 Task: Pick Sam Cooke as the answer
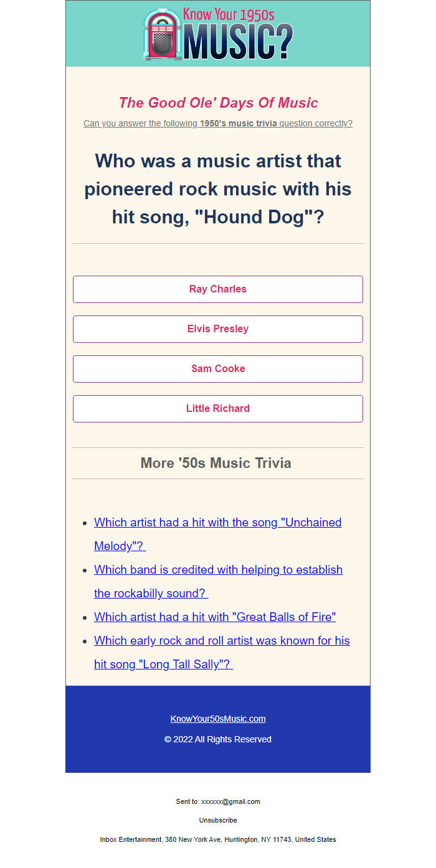pos(218,369)
